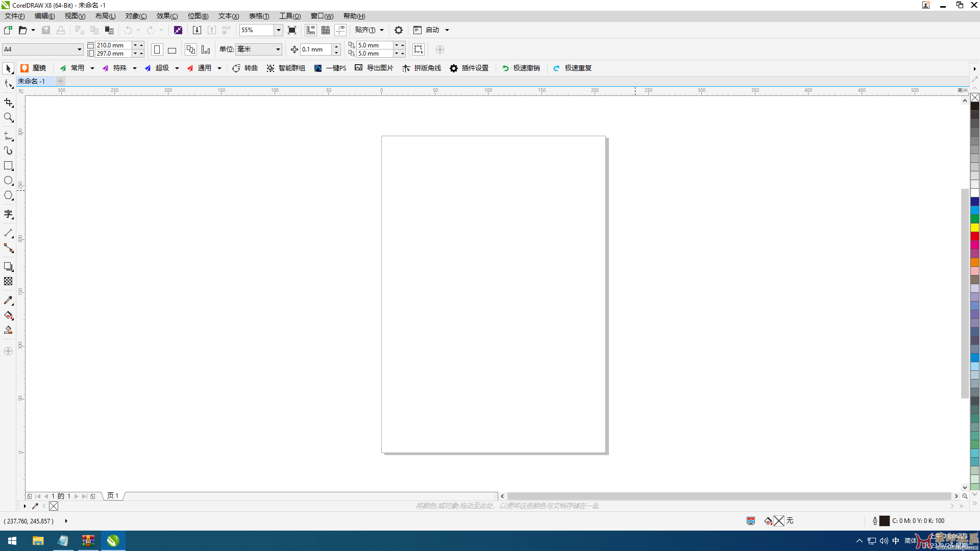Open the 效果 menu

pos(167,16)
